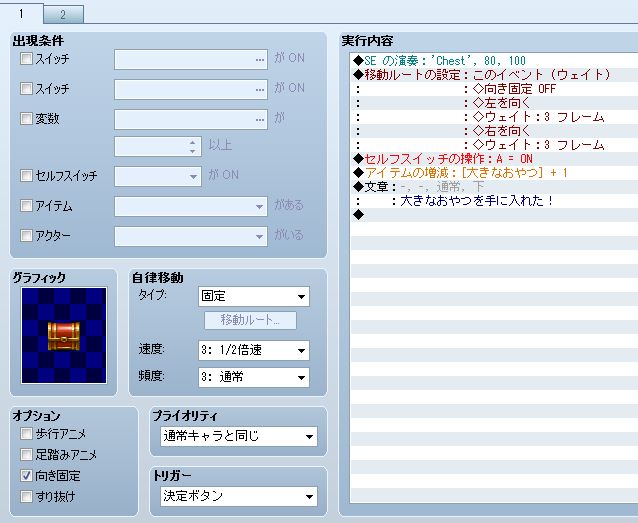The height and width of the screenshot is (523, 638).
Task: Select the 向き固定 OFF route line
Action: 494,89
